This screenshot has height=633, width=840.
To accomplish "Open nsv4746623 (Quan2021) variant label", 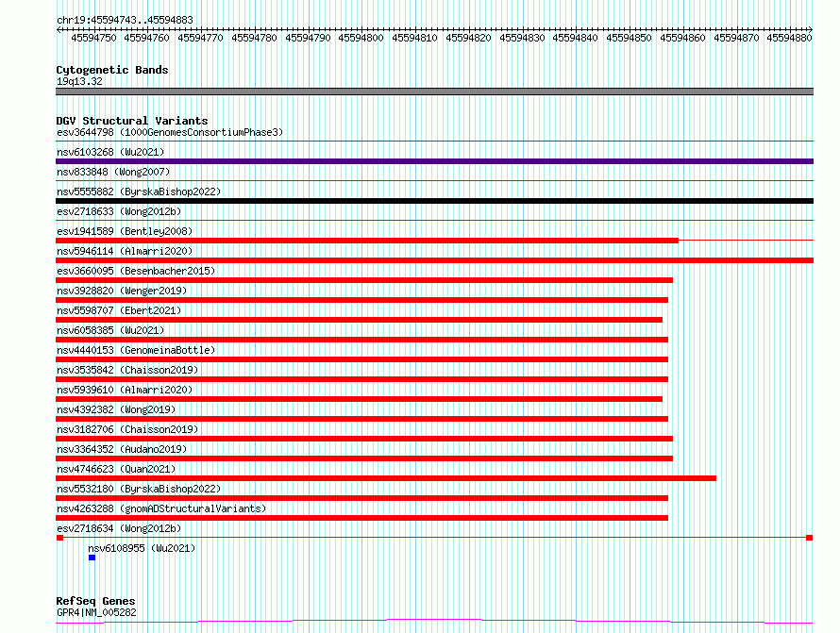I will [x=116, y=469].
